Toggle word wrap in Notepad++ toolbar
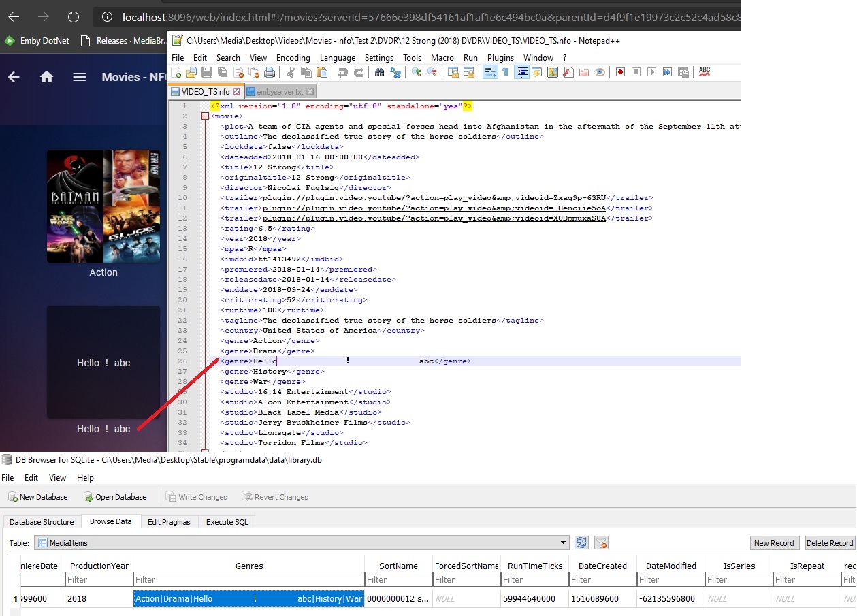The image size is (857, 616). (x=489, y=72)
